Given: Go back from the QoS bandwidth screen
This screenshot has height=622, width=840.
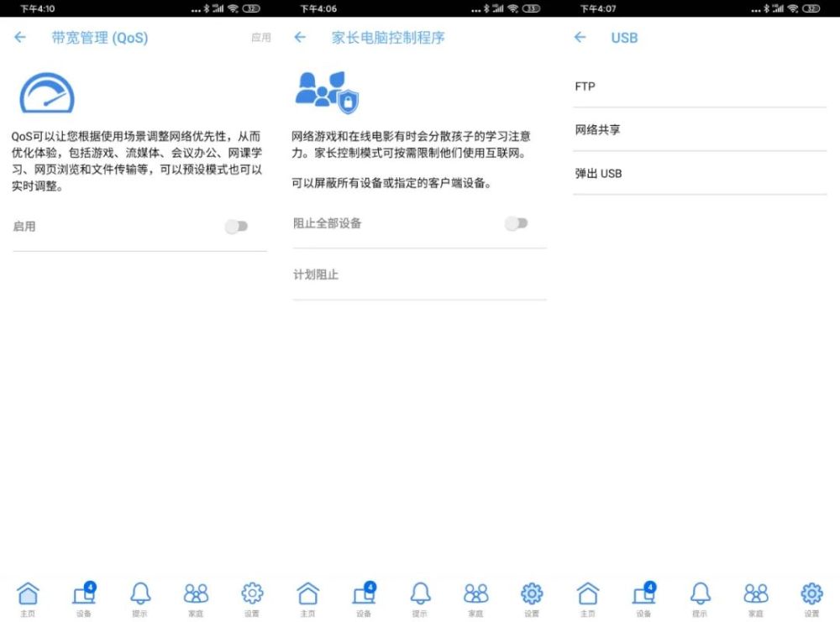Looking at the screenshot, I should pyautogui.click(x=20, y=37).
